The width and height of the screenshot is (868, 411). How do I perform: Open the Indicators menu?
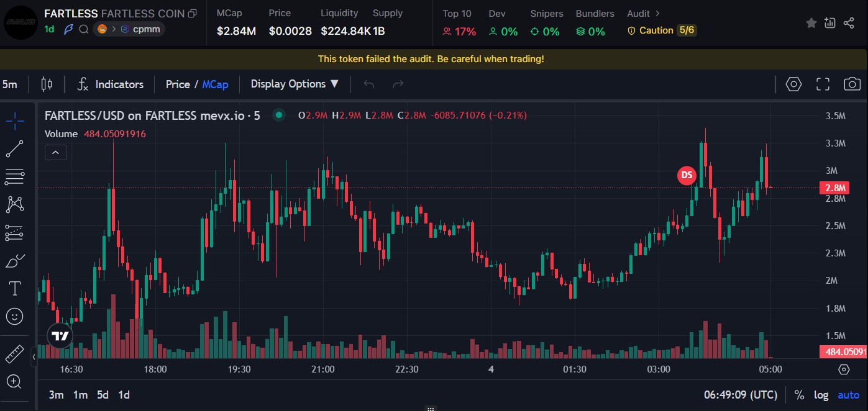pyautogui.click(x=110, y=84)
